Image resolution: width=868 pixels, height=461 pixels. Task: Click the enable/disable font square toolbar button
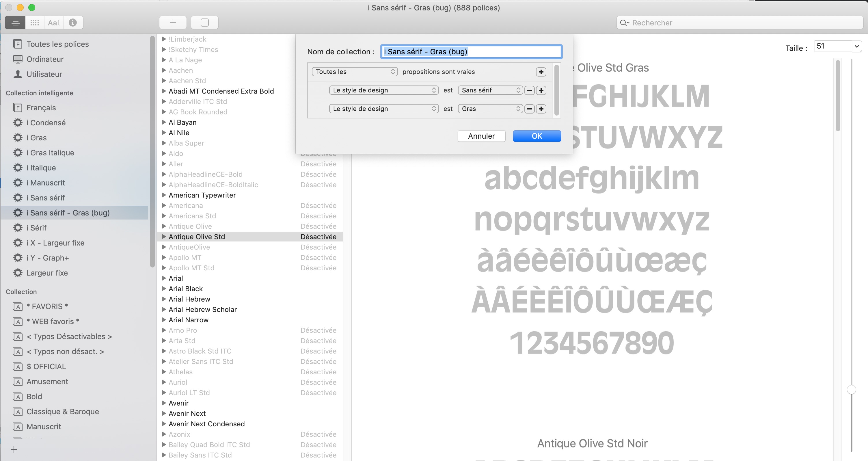coord(204,23)
